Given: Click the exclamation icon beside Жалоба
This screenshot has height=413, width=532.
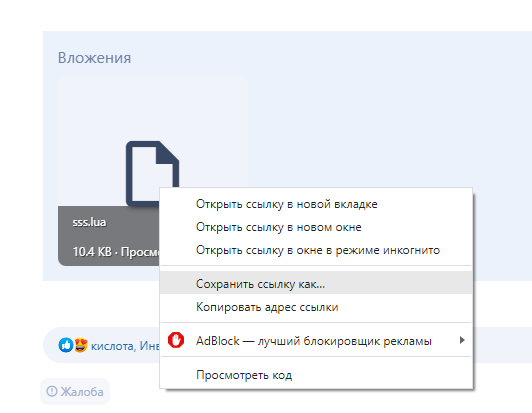Looking at the screenshot, I should click(52, 391).
